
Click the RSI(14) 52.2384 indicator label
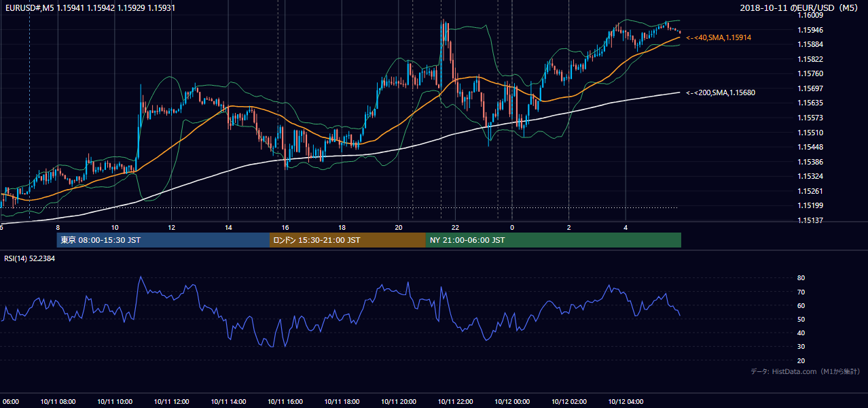click(30, 258)
